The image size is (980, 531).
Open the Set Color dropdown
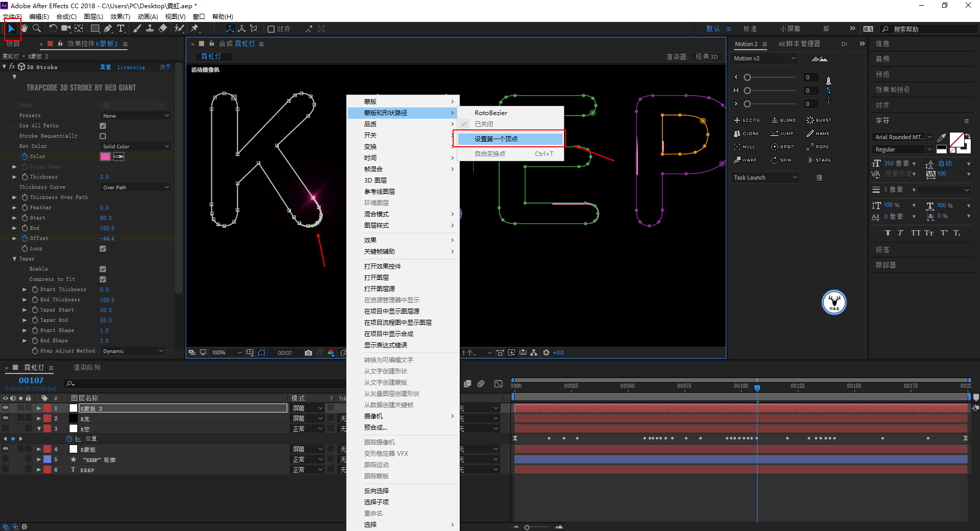136,146
